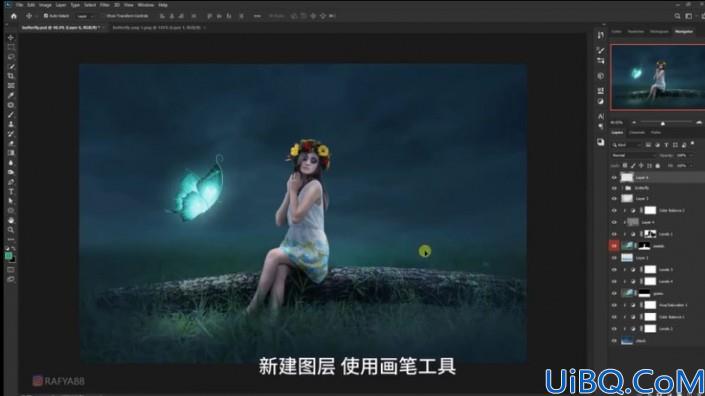Select the Frame tool

pyautogui.click(x=11, y=85)
